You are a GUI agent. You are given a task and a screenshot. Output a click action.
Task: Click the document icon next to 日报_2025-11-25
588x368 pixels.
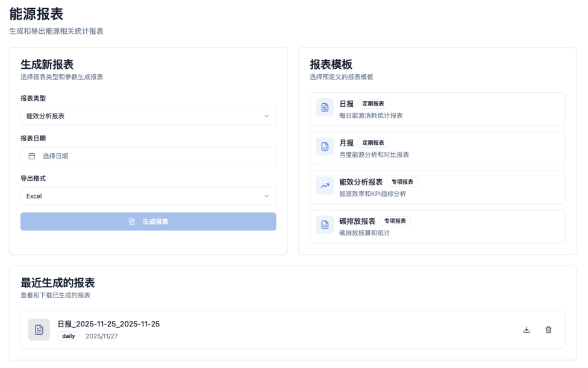pos(39,329)
